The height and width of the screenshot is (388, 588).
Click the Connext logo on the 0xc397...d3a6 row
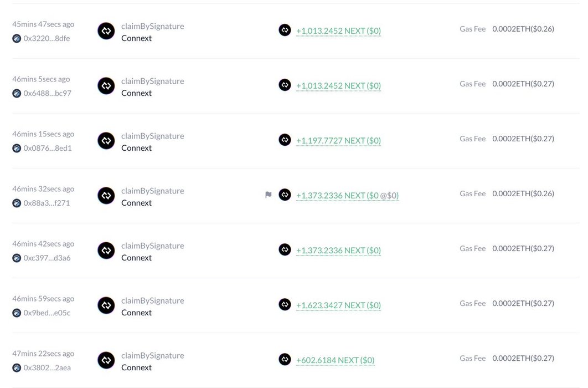pyautogui.click(x=106, y=251)
